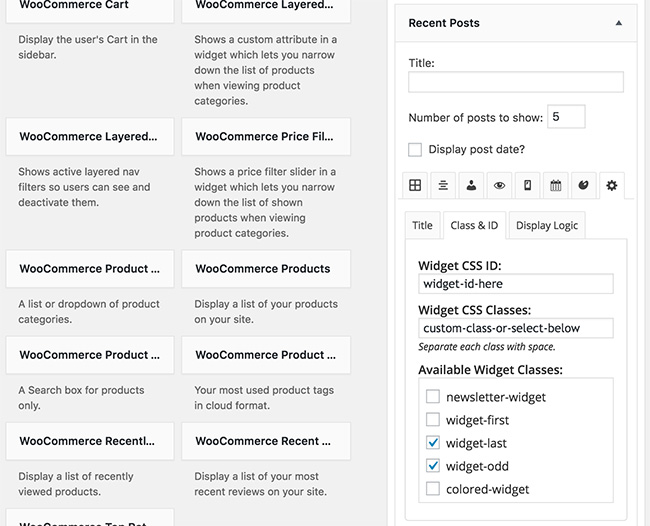Click the Title input field
650x526 pixels.
point(516,82)
